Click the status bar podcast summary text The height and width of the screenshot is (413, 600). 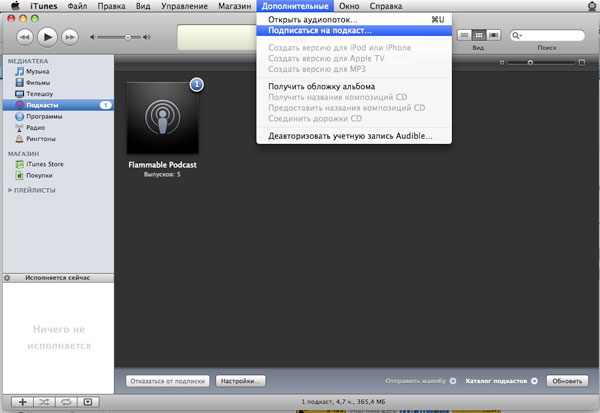click(343, 402)
